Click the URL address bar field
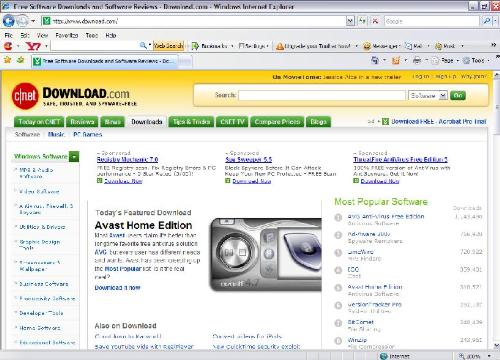The width and height of the screenshot is (500, 360). (x=198, y=21)
